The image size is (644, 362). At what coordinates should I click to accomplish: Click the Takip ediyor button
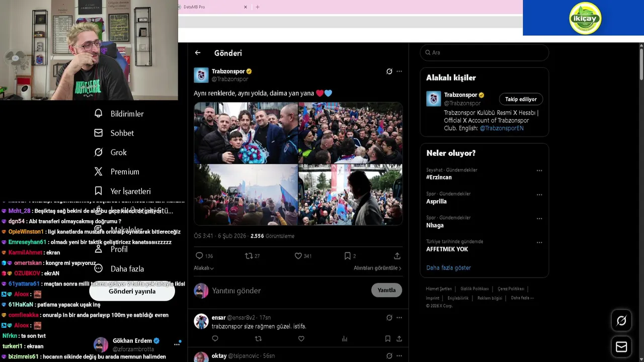pos(521,99)
